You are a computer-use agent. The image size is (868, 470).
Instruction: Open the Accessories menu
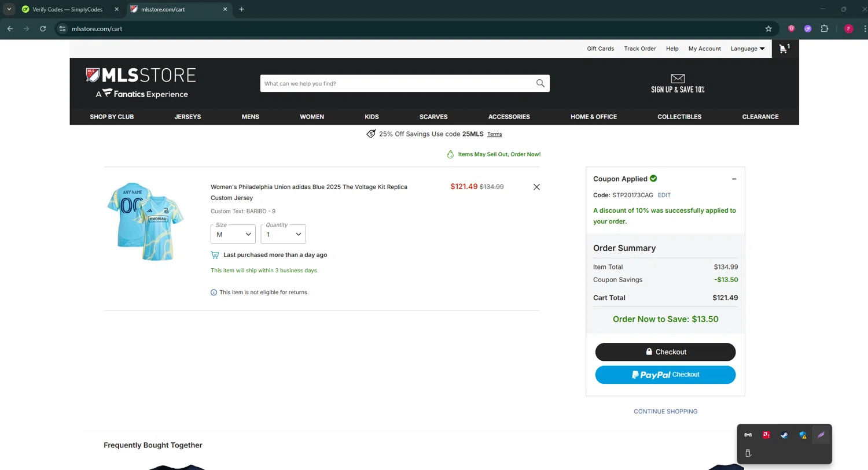tap(509, 117)
